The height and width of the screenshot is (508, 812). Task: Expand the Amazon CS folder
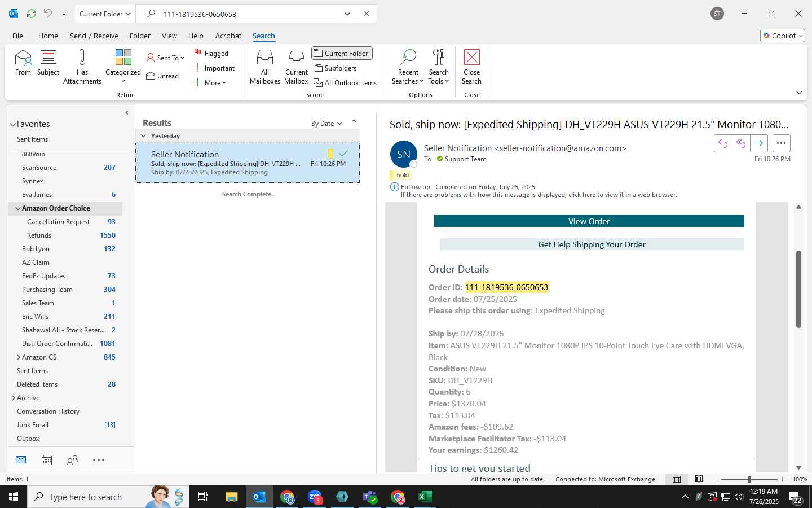tap(19, 357)
